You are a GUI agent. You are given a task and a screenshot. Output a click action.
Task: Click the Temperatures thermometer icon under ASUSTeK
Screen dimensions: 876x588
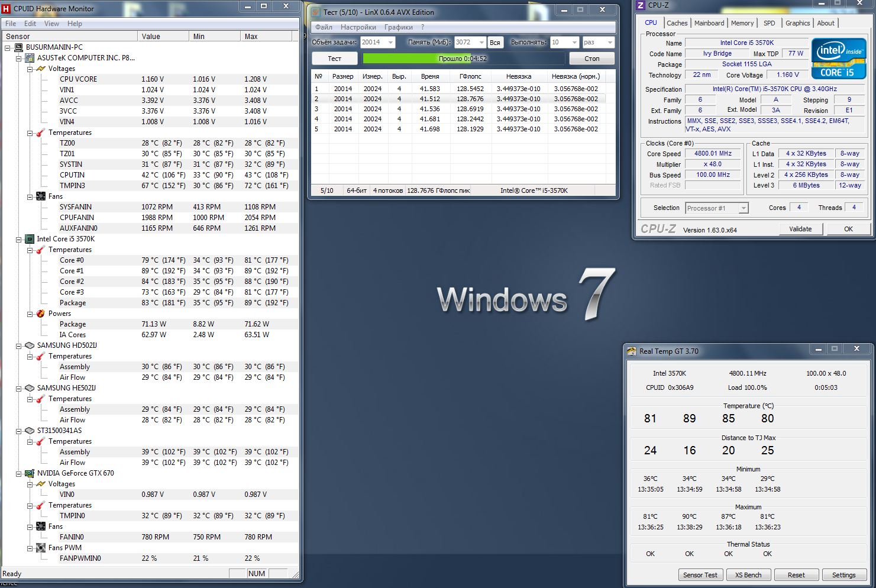(40, 133)
